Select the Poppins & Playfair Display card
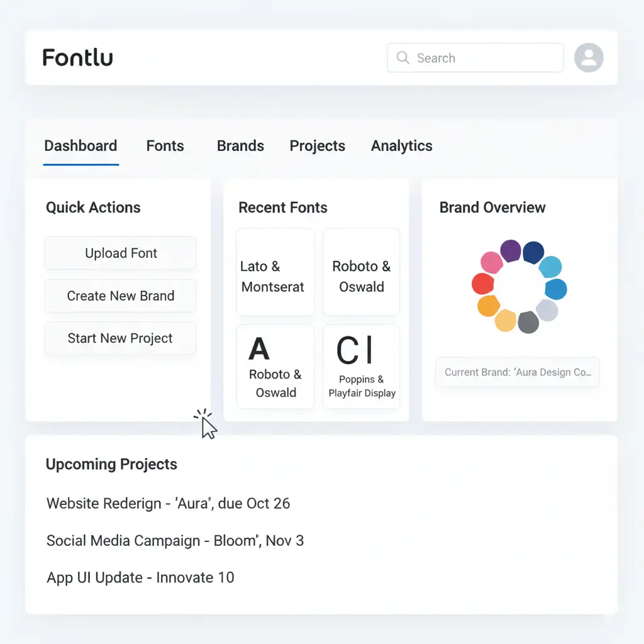The width and height of the screenshot is (644, 644). [x=362, y=367]
